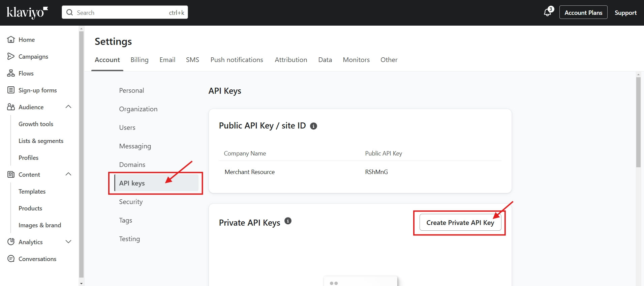Open Profiles under Audience
The width and height of the screenshot is (644, 286).
pyautogui.click(x=29, y=158)
